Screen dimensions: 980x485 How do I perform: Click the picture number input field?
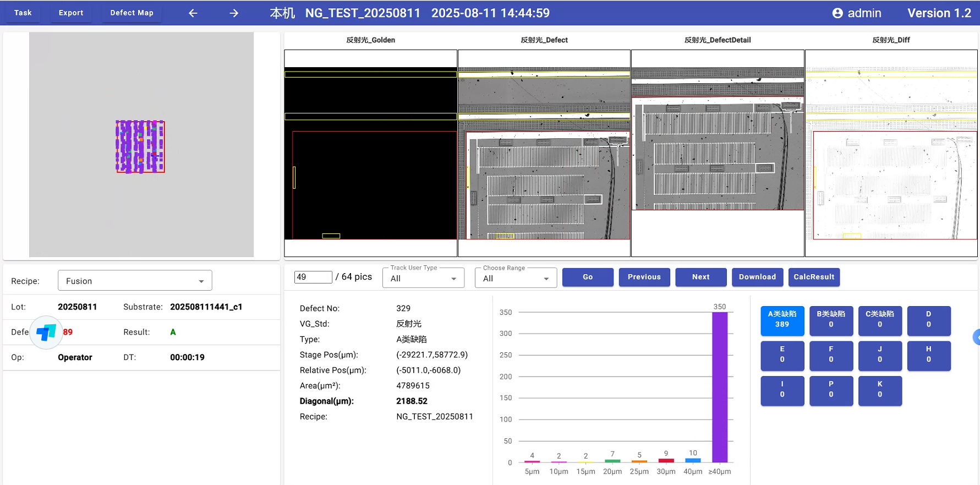coord(313,277)
